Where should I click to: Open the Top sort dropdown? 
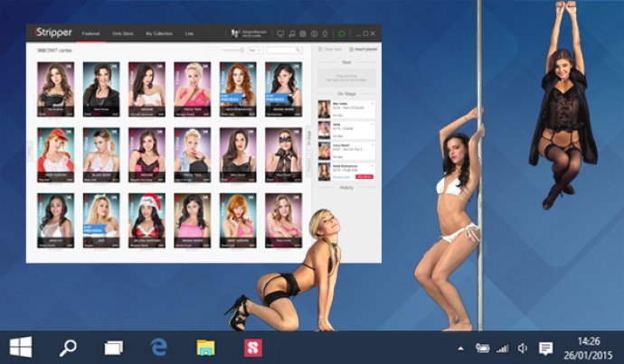point(255,50)
